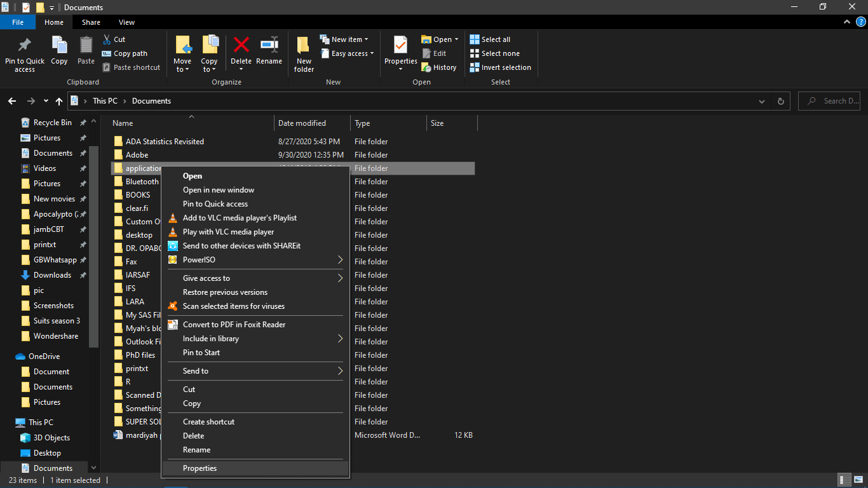Choose Open in new window from context menu
Screen dimensions: 868x488
coord(219,189)
